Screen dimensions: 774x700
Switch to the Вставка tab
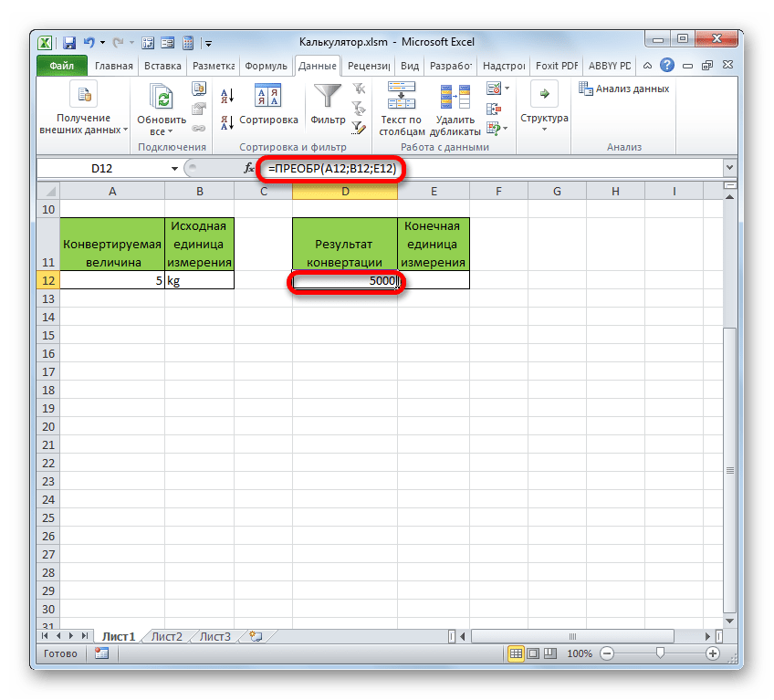(162, 66)
